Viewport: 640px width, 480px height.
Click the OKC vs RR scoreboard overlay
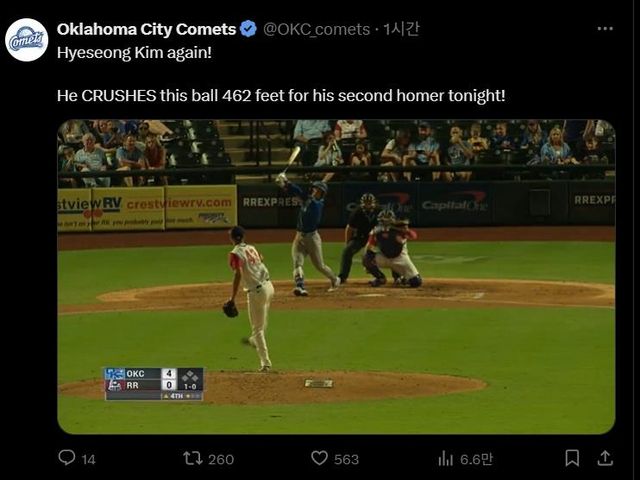coord(154,383)
